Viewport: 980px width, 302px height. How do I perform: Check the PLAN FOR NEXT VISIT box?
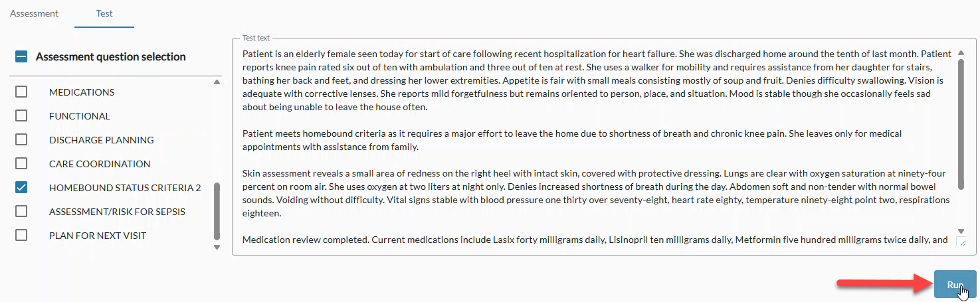click(x=21, y=236)
